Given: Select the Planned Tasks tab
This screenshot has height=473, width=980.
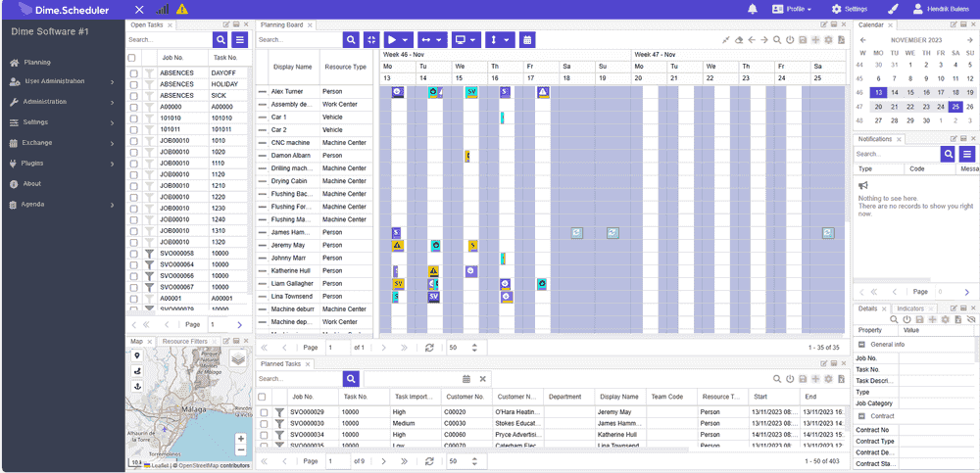Looking at the screenshot, I should (280, 363).
